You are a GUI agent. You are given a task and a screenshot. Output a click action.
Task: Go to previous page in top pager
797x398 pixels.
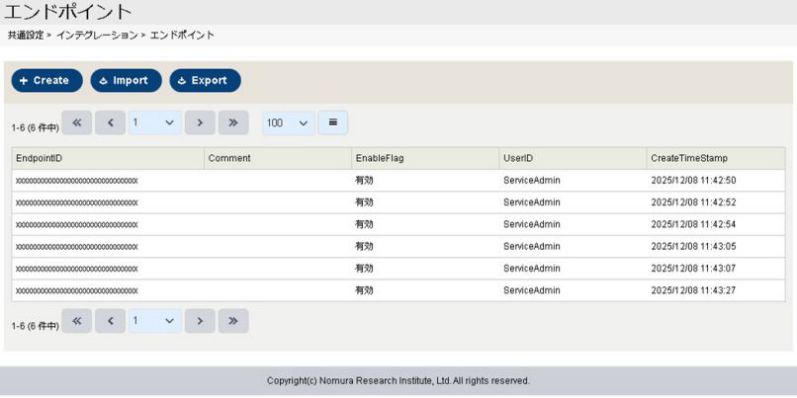coord(110,123)
